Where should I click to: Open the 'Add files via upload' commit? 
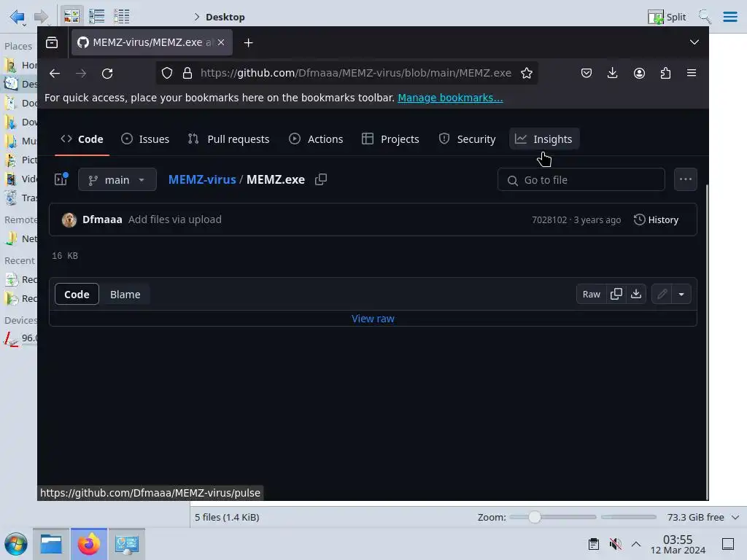(x=175, y=219)
